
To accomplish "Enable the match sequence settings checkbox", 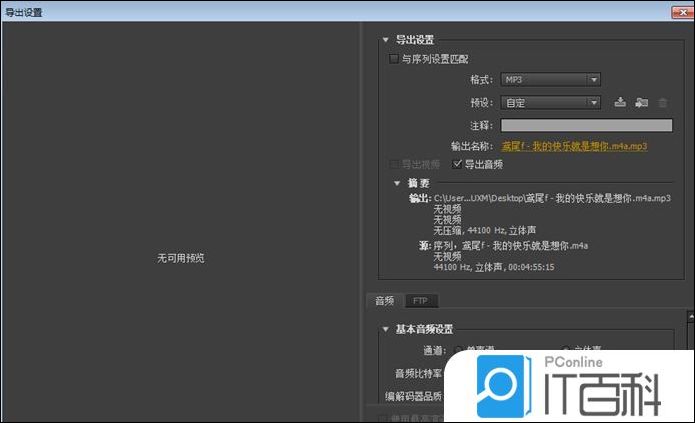I will coord(394,59).
